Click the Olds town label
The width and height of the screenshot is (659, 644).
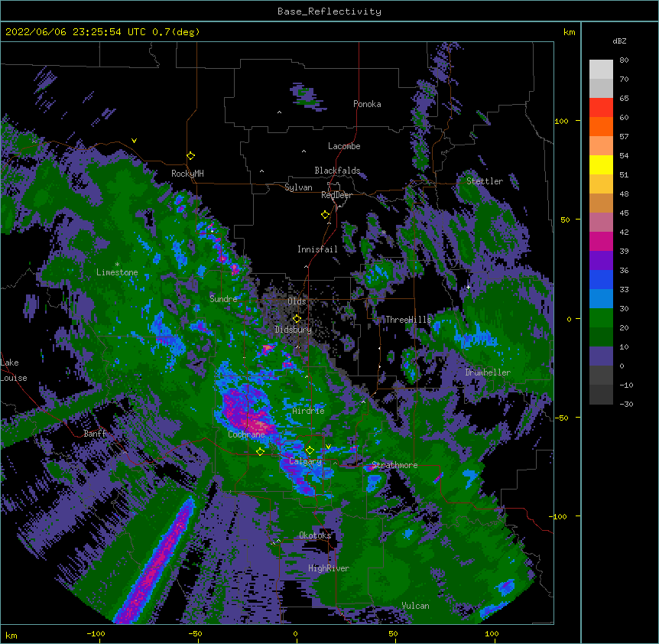(x=297, y=301)
